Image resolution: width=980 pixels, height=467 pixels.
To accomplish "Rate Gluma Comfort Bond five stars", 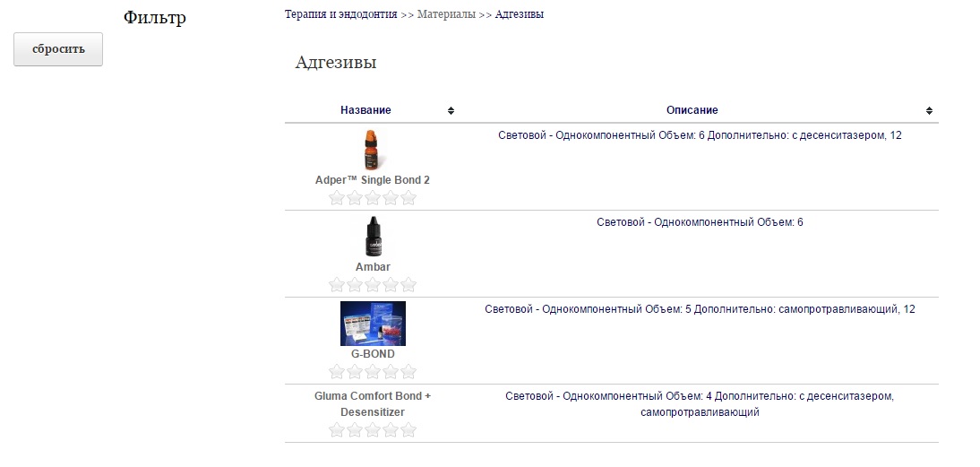I will coord(408,430).
